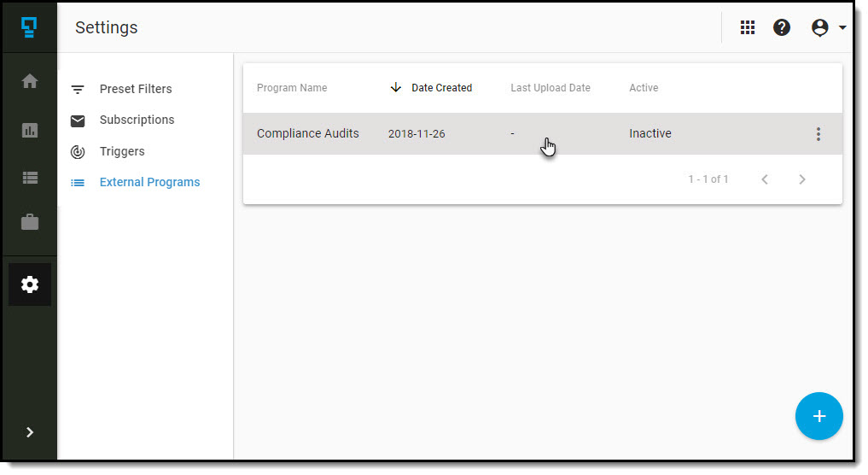Go to next page of programs
The height and width of the screenshot is (475, 868).
point(802,179)
